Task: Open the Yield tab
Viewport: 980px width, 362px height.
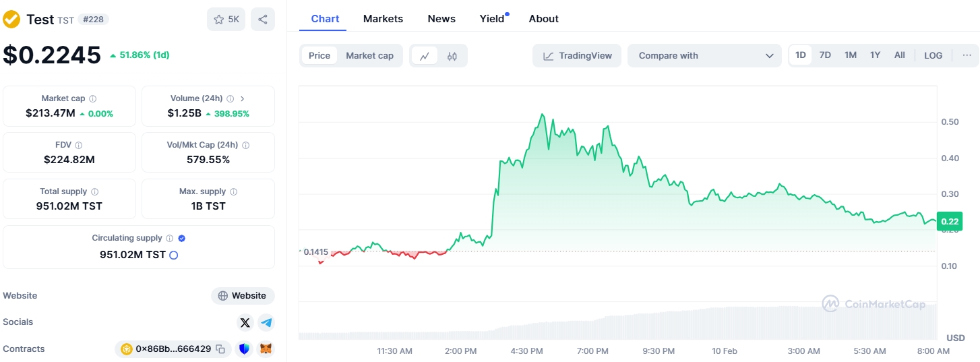Action: (x=492, y=19)
